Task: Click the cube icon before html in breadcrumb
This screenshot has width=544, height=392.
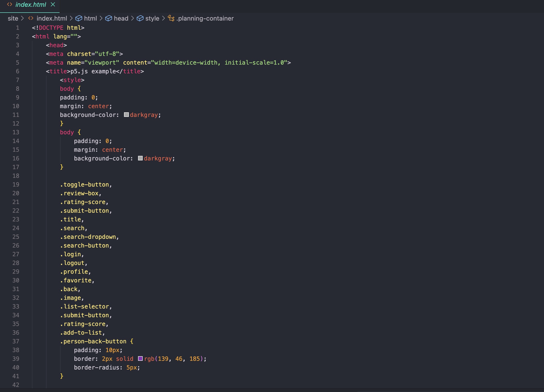Action: [x=79, y=18]
